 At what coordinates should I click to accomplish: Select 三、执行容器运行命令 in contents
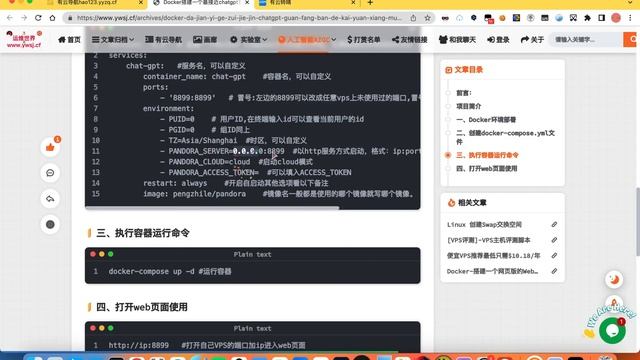coord(487,155)
